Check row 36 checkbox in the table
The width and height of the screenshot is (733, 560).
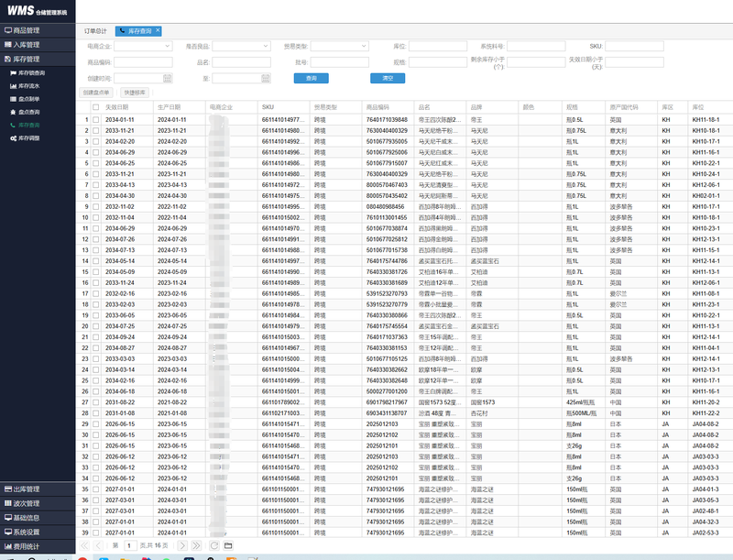coord(96,500)
